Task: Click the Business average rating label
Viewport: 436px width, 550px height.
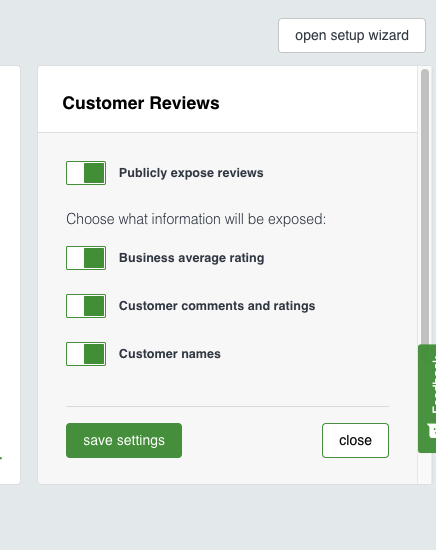Action: 192,258
